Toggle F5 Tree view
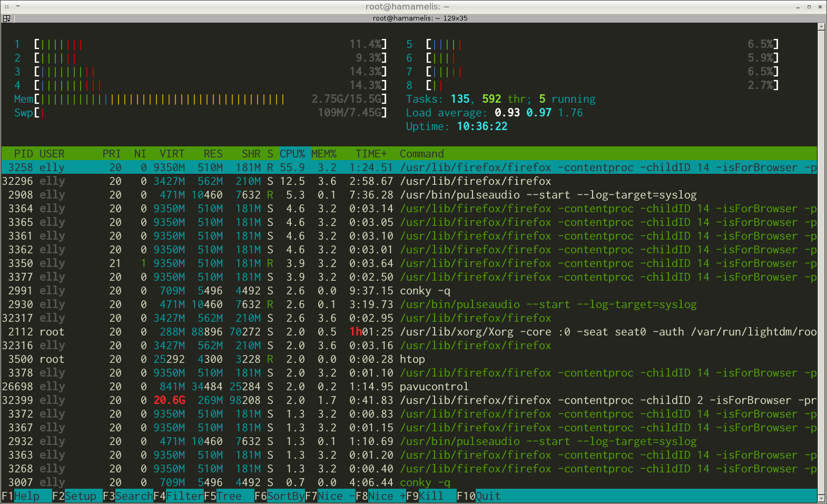Screen dimensions: 827x504 tap(229, 496)
